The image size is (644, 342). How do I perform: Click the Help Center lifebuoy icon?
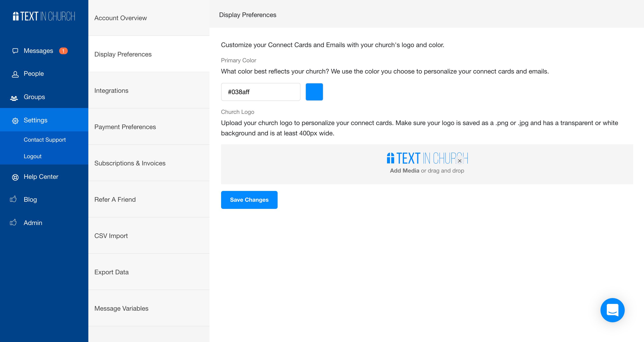click(x=15, y=177)
